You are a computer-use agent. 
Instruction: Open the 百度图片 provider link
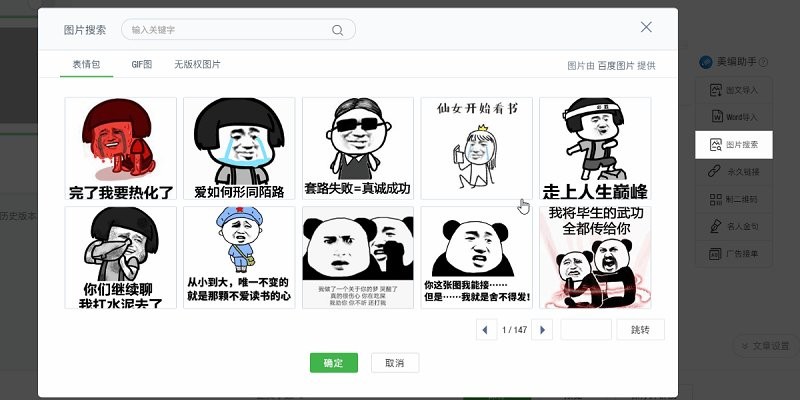616,66
